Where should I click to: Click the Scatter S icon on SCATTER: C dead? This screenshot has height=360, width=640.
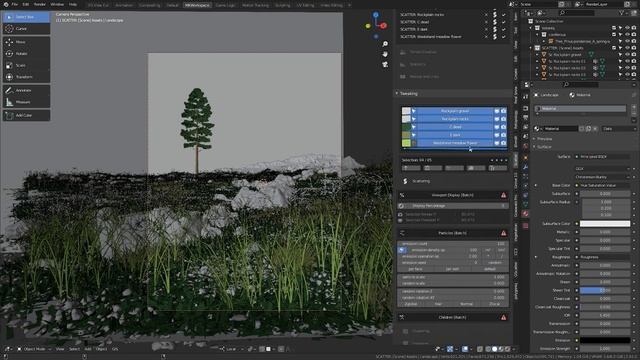(495, 22)
